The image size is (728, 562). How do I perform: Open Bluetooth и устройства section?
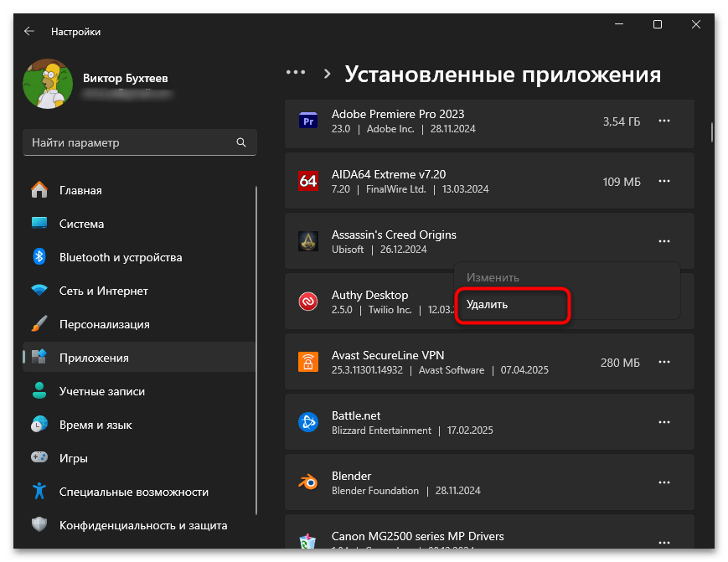139,257
